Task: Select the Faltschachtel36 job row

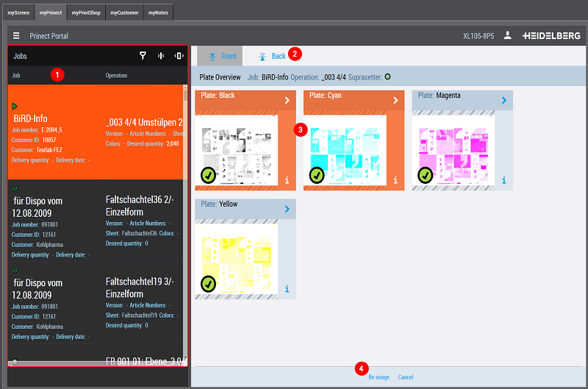Action: tap(96, 221)
